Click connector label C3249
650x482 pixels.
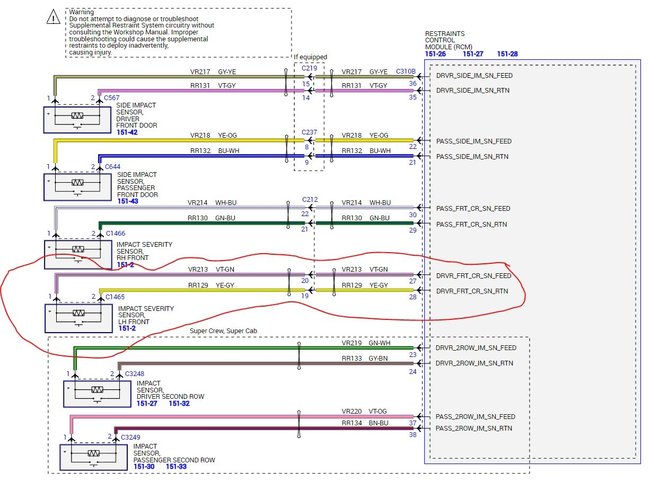pos(131,437)
